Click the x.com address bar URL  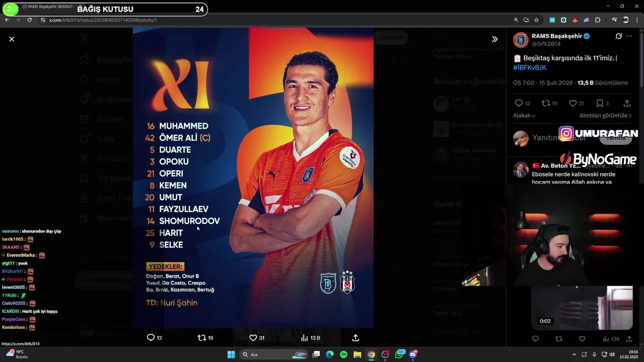(103, 20)
